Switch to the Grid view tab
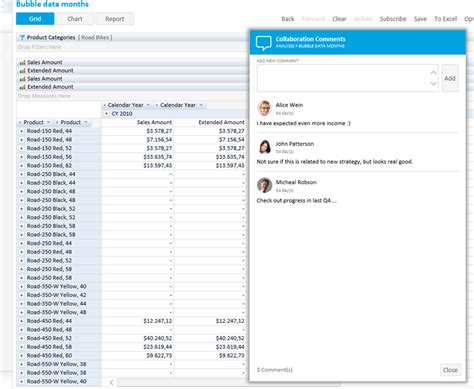474x389 pixels. (35, 19)
